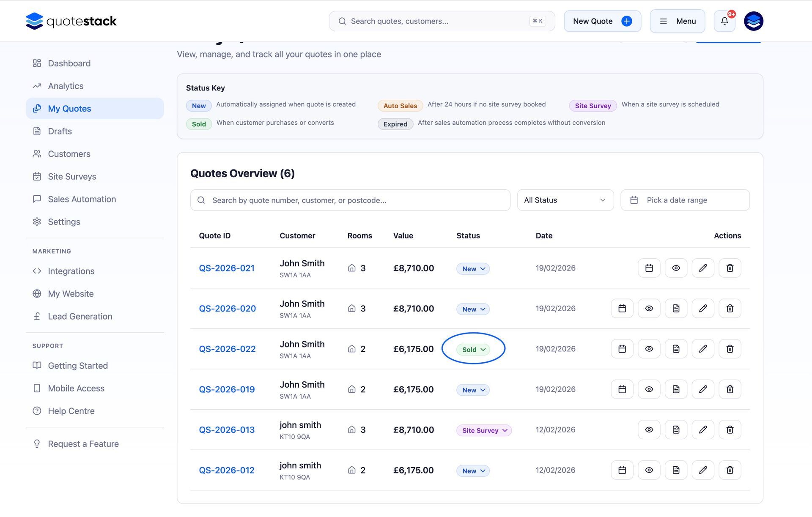The width and height of the screenshot is (812, 517).
Task: Open the All Status filter dropdown
Action: (565, 200)
